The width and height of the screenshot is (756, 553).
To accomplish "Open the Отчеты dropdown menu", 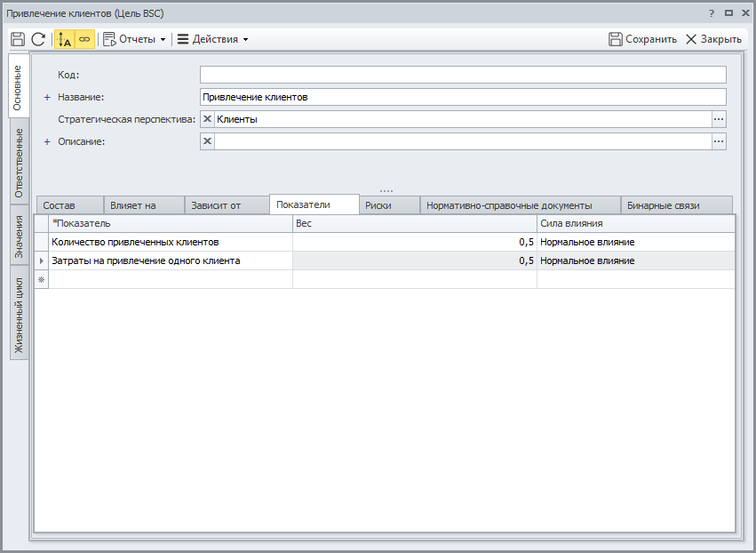I will (x=135, y=39).
